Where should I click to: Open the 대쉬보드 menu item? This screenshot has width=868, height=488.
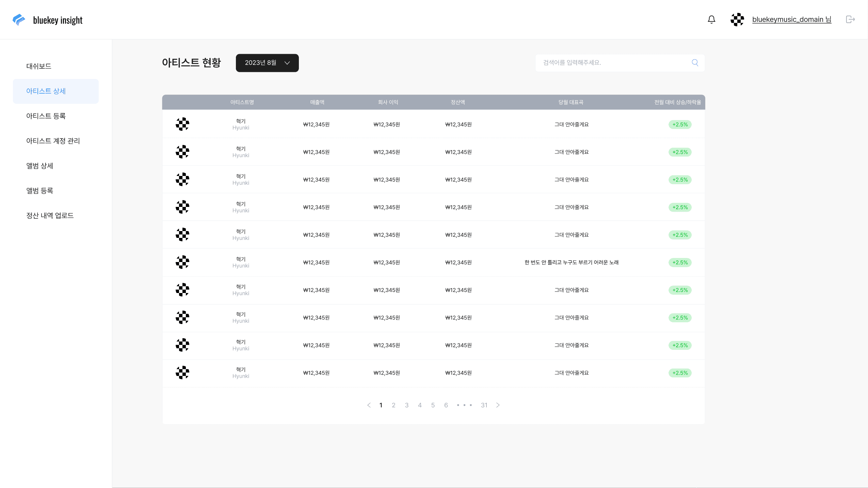coord(39,66)
